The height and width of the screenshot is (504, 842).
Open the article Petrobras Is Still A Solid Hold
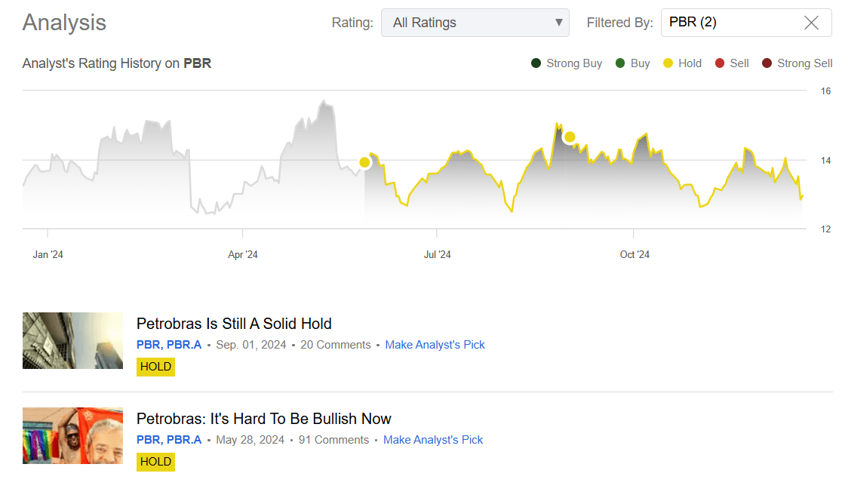(x=234, y=323)
